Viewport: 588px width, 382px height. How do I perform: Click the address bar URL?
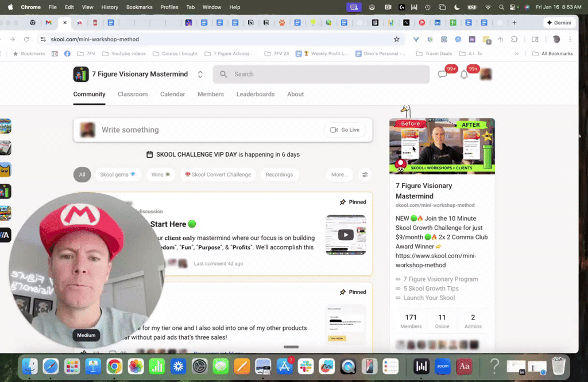[x=95, y=40]
